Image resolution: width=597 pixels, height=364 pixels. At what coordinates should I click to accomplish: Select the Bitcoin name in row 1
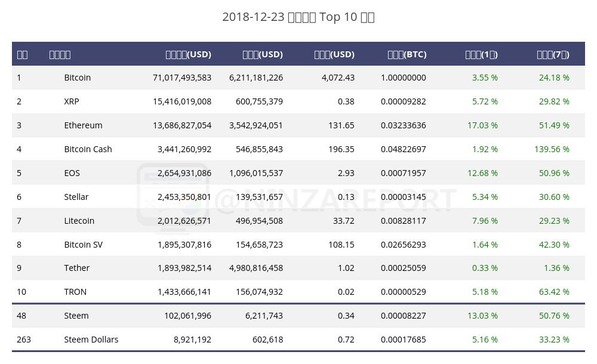click(x=77, y=78)
